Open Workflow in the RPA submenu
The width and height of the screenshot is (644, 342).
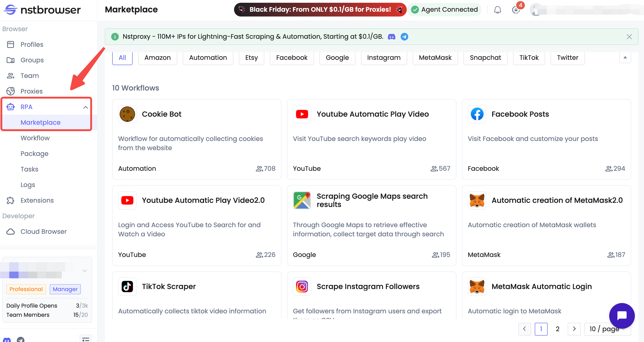(35, 138)
